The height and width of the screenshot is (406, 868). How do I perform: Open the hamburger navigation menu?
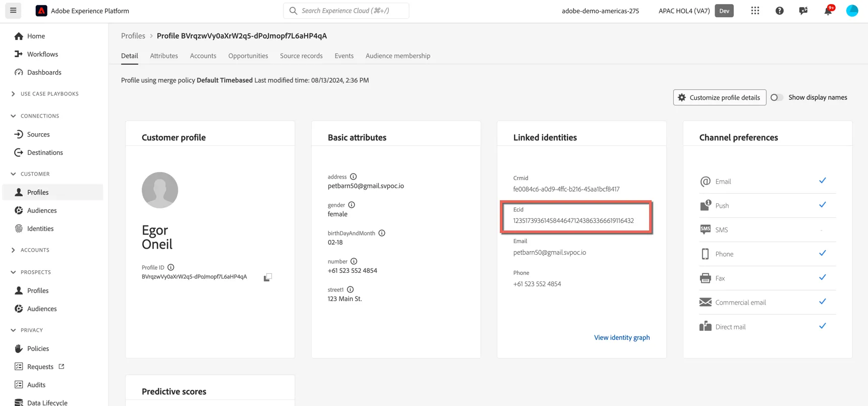point(13,11)
